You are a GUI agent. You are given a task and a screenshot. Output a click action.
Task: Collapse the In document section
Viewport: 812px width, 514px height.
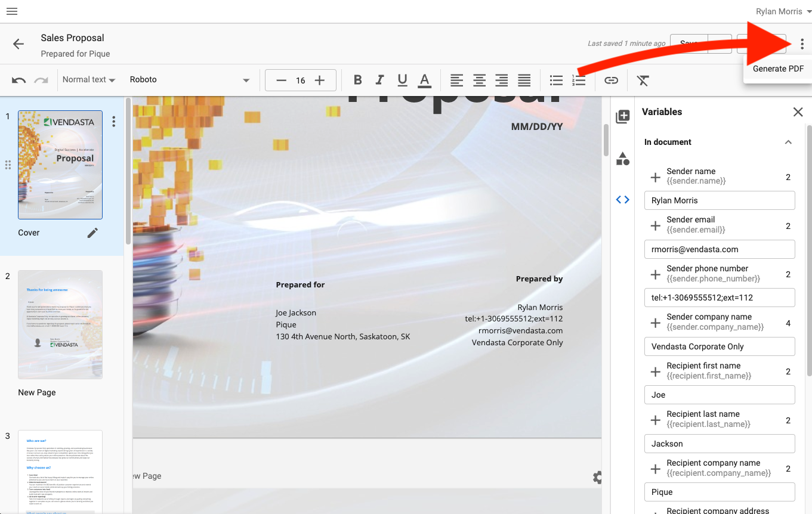coord(788,142)
